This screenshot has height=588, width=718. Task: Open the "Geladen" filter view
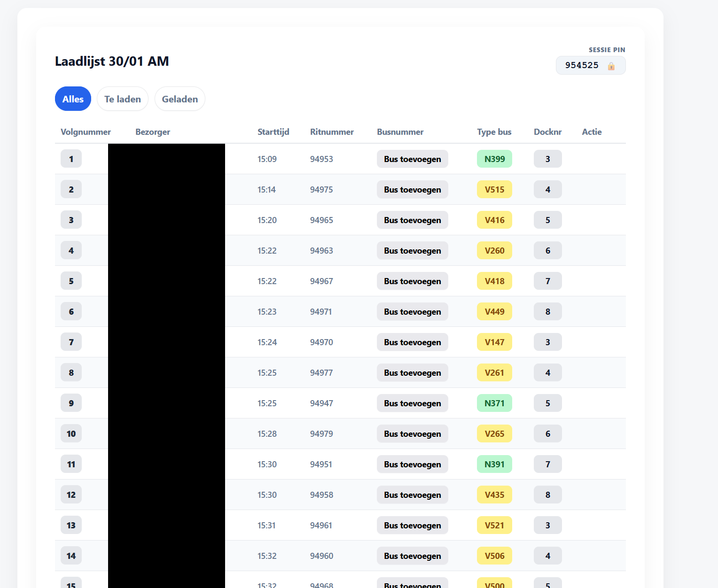point(179,99)
